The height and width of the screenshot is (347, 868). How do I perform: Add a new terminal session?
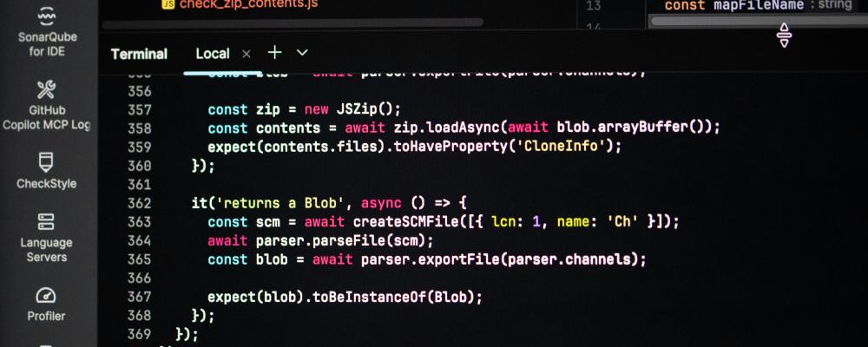(274, 53)
